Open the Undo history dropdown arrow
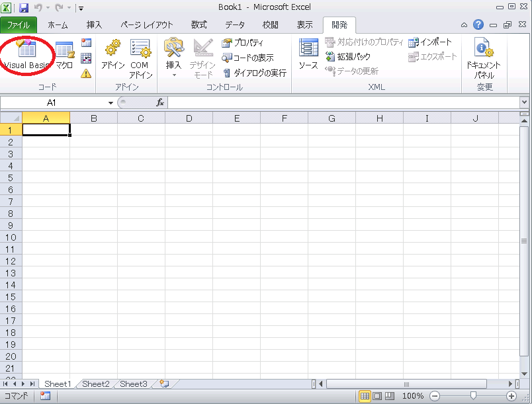Image resolution: width=532 pixels, height=404 pixels. [x=48, y=8]
